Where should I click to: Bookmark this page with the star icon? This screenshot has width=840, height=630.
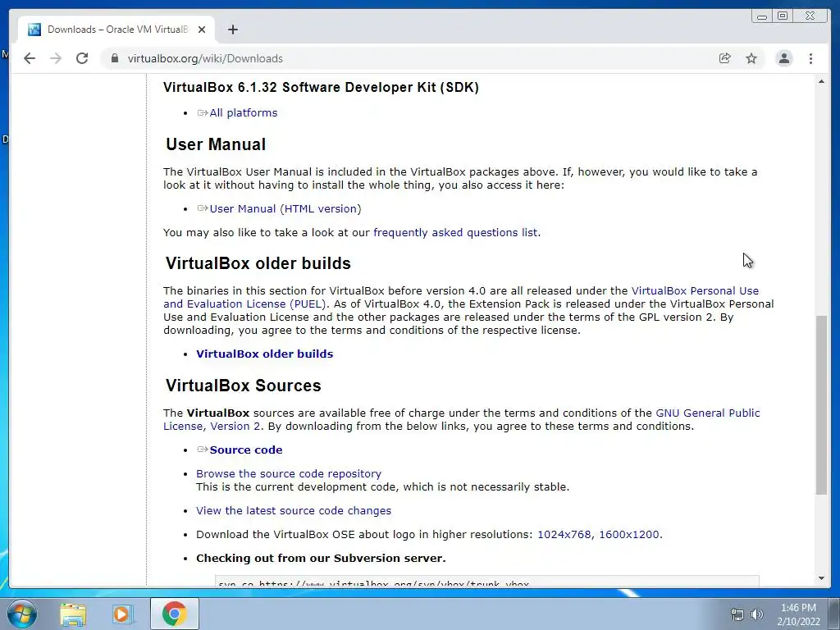point(751,58)
